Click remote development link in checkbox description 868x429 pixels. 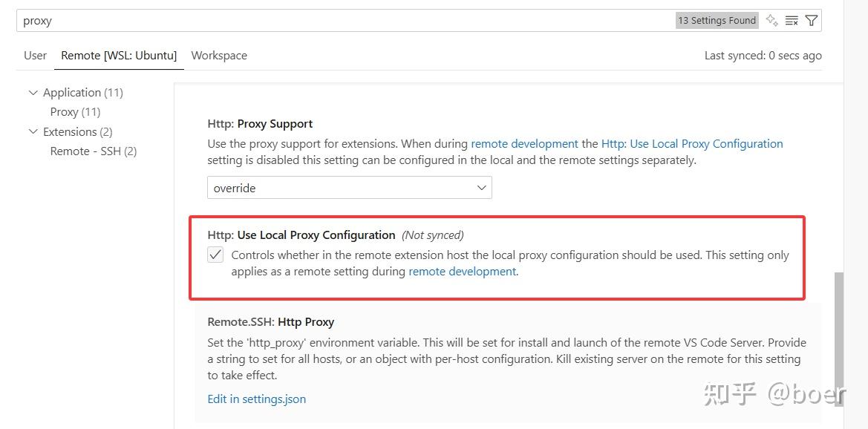click(462, 271)
